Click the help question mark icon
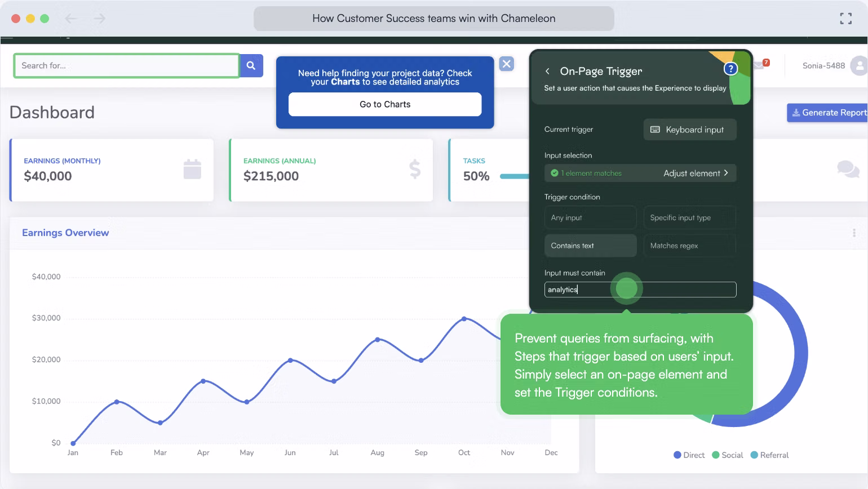 click(730, 69)
